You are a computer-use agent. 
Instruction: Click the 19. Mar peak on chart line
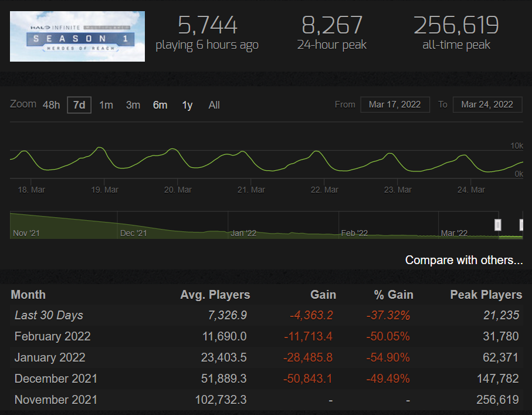click(100, 148)
